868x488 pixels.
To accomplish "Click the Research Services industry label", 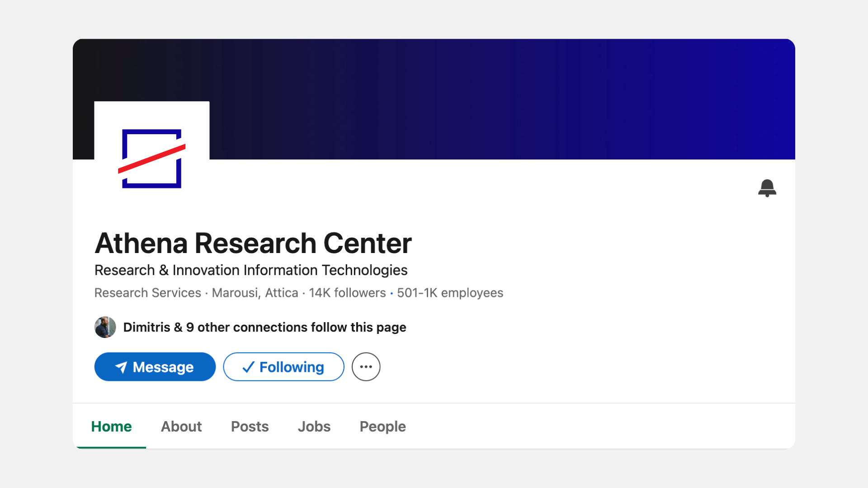I will [x=147, y=293].
